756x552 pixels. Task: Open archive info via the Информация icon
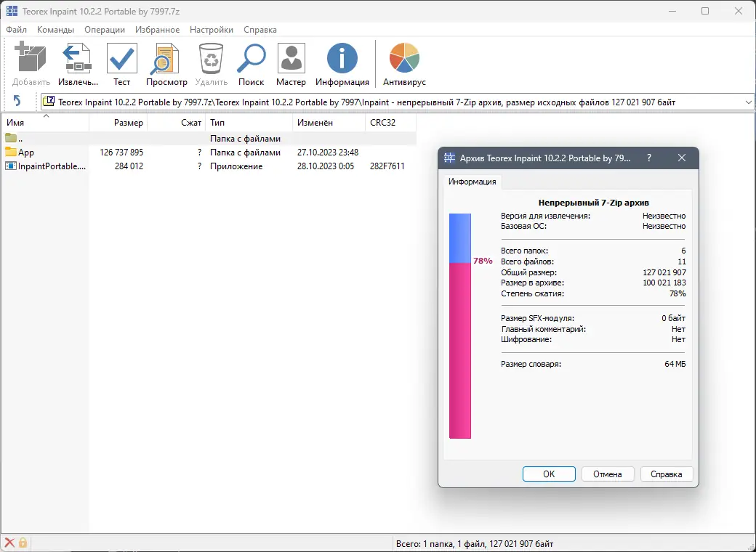[x=342, y=57]
